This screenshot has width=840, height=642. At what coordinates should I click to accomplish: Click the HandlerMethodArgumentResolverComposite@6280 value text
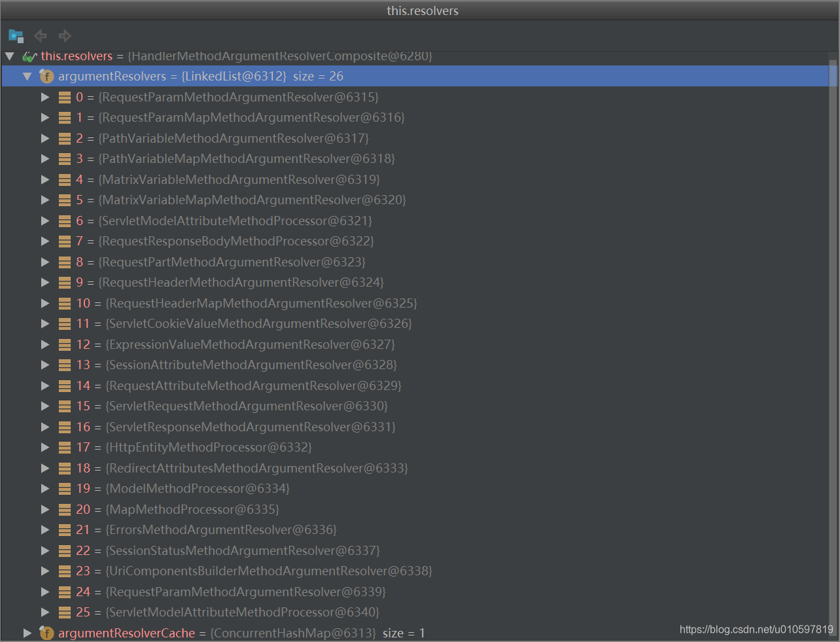[x=280, y=56]
